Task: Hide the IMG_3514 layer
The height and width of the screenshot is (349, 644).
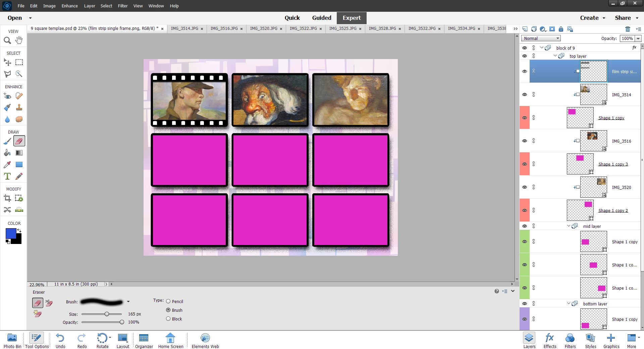Action: [x=525, y=94]
